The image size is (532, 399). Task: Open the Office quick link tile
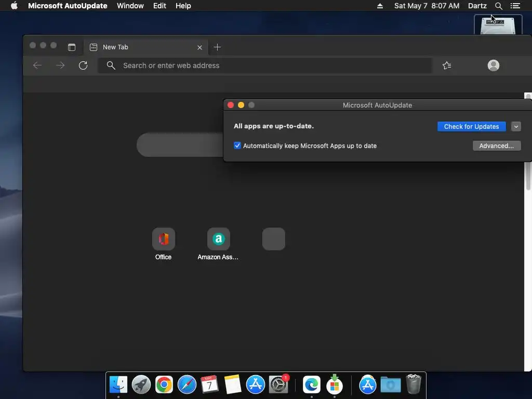tap(164, 239)
